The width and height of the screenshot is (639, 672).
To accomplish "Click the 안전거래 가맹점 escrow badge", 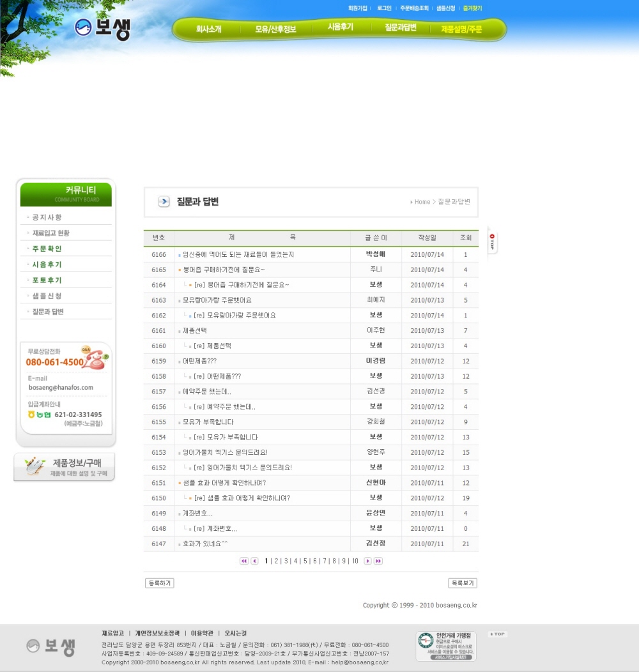I will pos(446,646).
